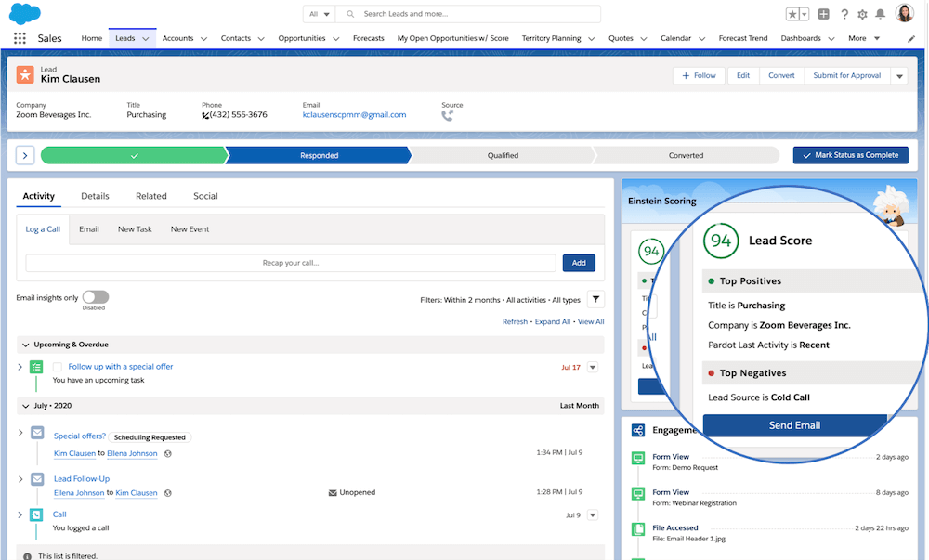Expand the path details chevron
Viewport: 929px width, 560px height.
tap(25, 155)
